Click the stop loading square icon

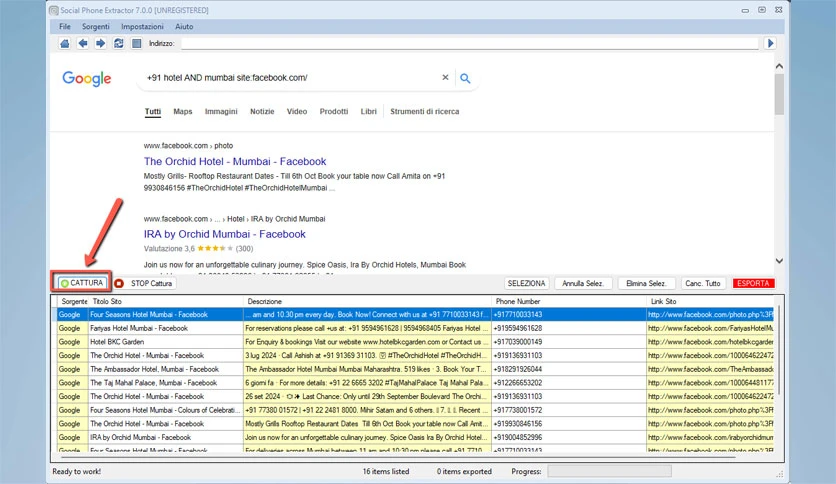coord(136,43)
